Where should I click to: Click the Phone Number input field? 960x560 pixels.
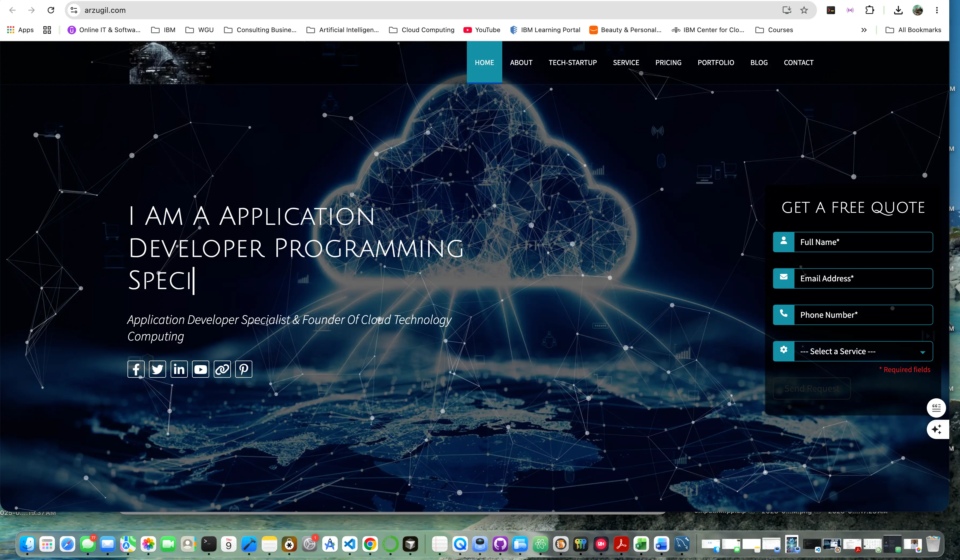click(863, 315)
